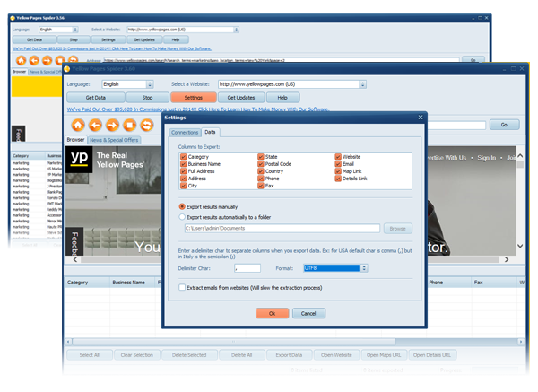Click the orange Refresh icon in front window
The width and height of the screenshot is (538, 392).
coord(147,125)
